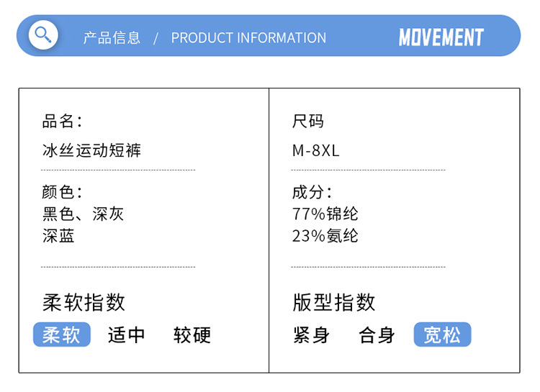The height and width of the screenshot is (392, 540).
Task: Click the 版型指数 section heading
Action: pyautogui.click(x=334, y=302)
